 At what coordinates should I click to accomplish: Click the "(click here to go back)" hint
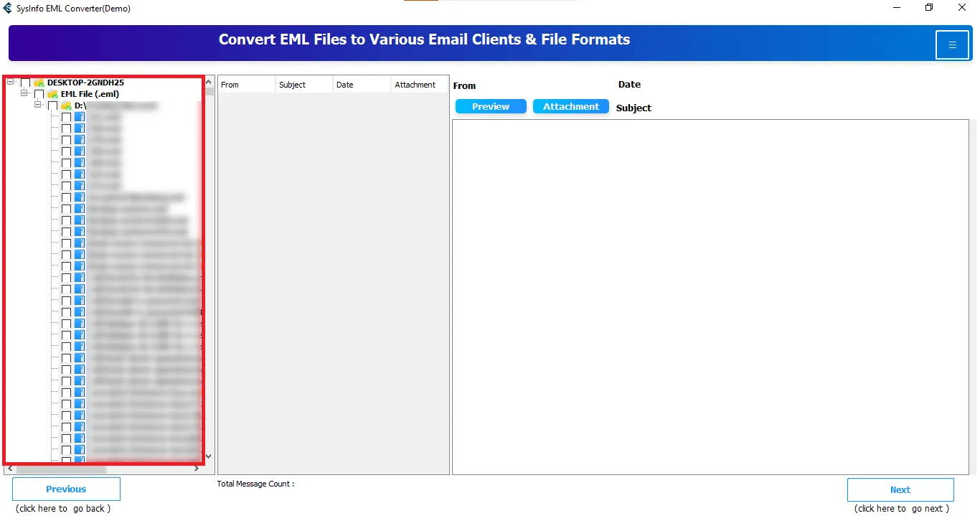click(x=64, y=509)
